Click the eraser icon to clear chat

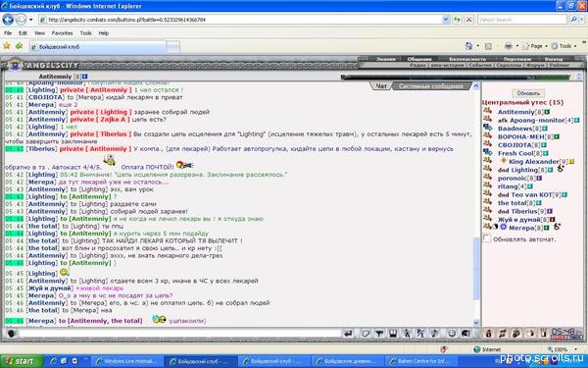[x=366, y=334]
